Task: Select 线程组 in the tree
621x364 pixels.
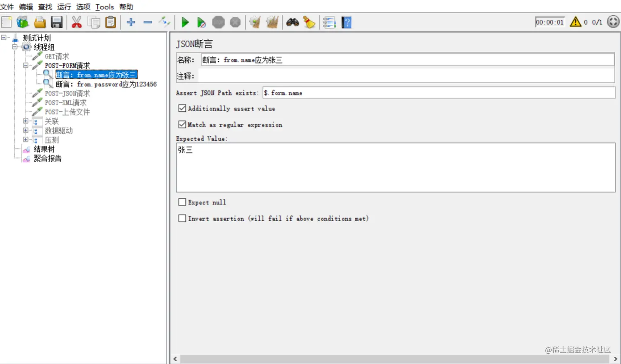Action: coord(44,47)
